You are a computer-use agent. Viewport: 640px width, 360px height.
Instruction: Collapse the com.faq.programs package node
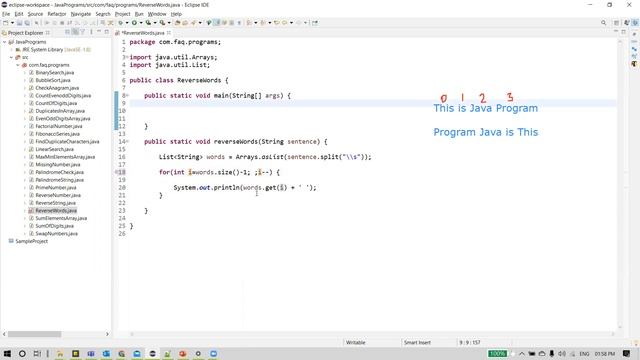tap(18, 65)
